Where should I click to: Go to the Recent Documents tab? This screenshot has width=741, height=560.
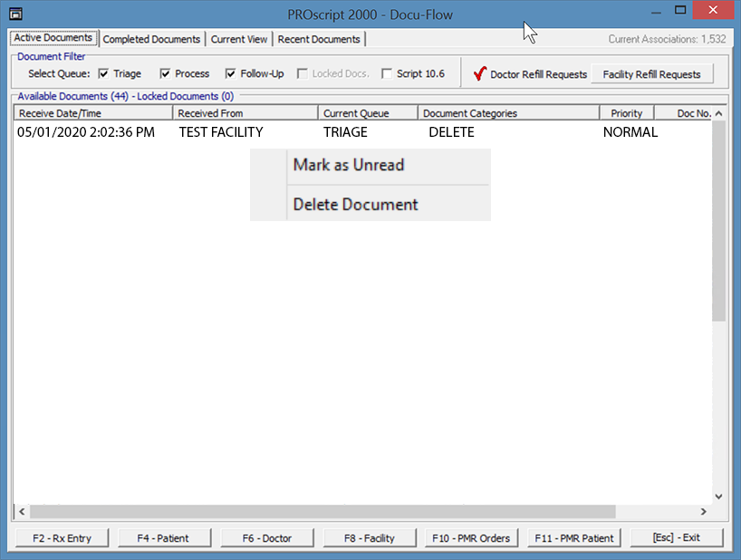[319, 39]
